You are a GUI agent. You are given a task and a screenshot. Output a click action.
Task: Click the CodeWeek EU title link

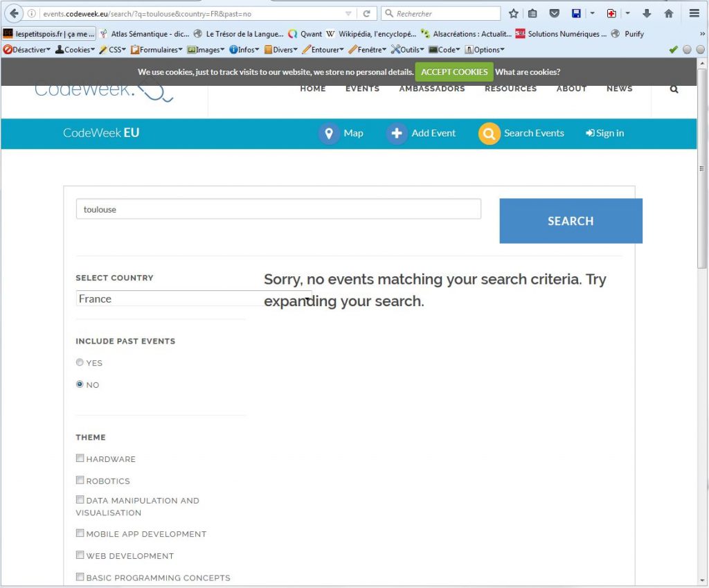[x=101, y=133]
